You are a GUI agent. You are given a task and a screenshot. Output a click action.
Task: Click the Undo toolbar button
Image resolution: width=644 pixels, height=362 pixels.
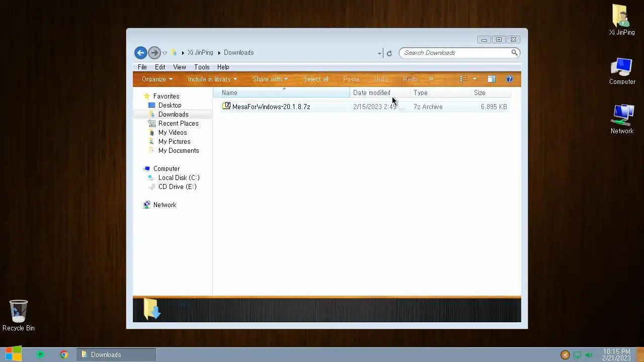(x=381, y=79)
